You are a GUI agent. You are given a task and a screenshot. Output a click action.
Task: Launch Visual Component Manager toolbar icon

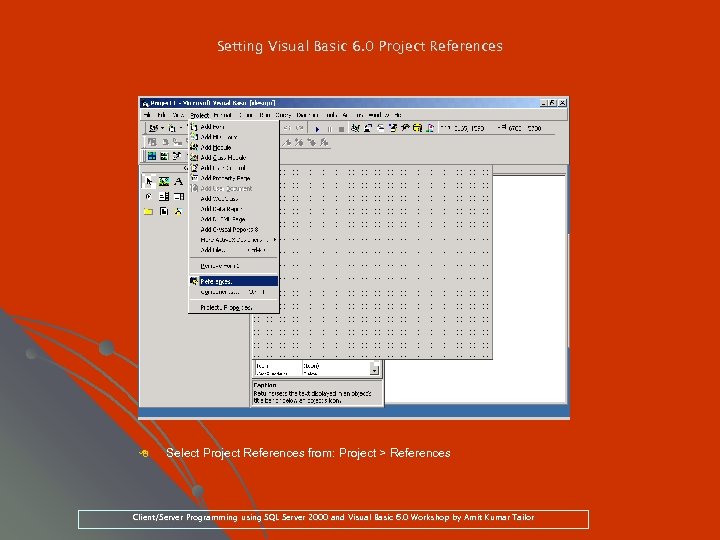point(430,128)
